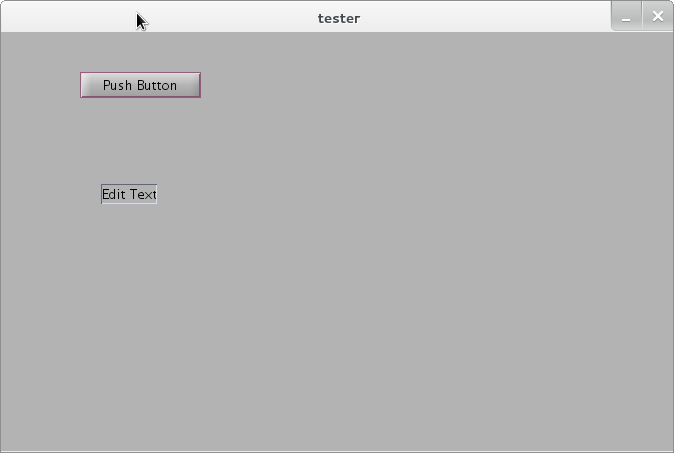Image resolution: width=674 pixels, height=453 pixels.
Task: Activate the button labeled Push Button
Action: point(140,85)
